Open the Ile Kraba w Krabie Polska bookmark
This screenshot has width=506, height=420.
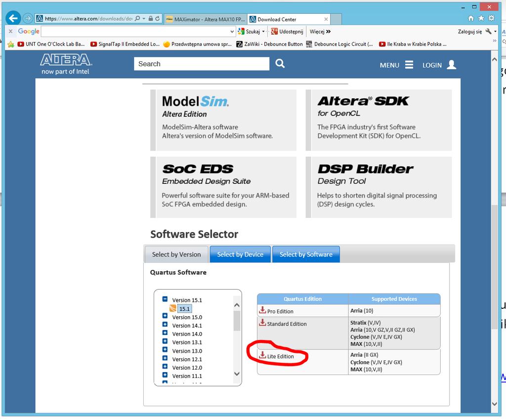[413, 44]
